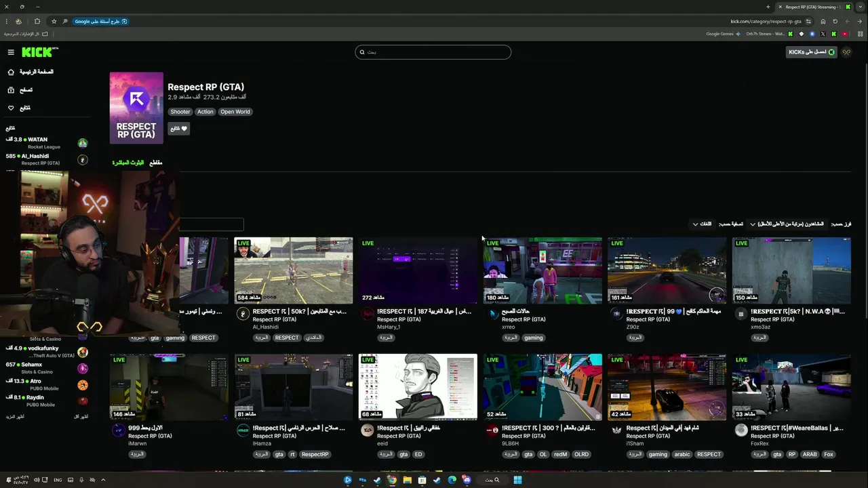Click the Raydin avatar in sidebar
Viewport: 868px width, 488px height.
[83, 401]
